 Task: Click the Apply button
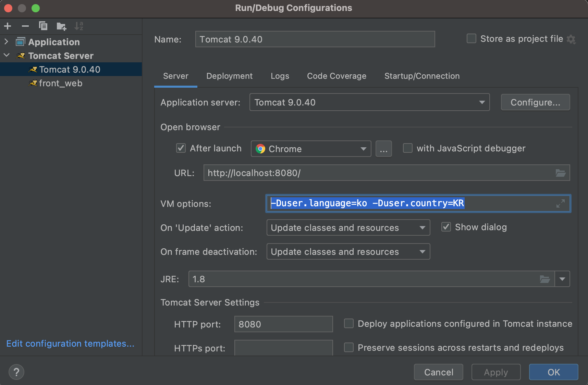496,372
